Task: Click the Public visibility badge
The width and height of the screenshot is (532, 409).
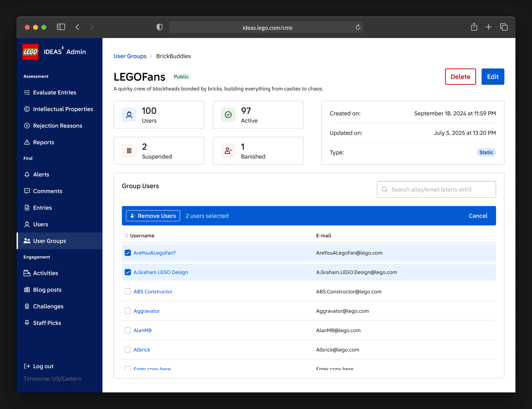Action: (181, 77)
